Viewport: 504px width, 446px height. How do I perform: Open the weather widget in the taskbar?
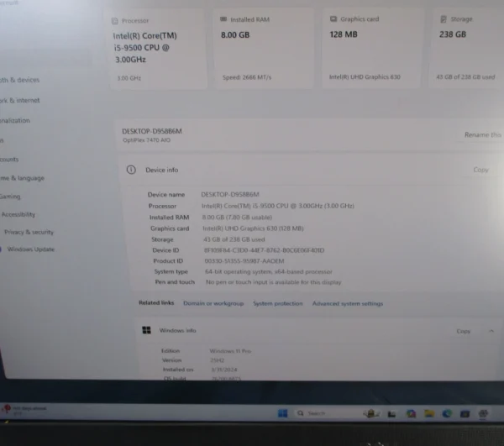coord(24,410)
